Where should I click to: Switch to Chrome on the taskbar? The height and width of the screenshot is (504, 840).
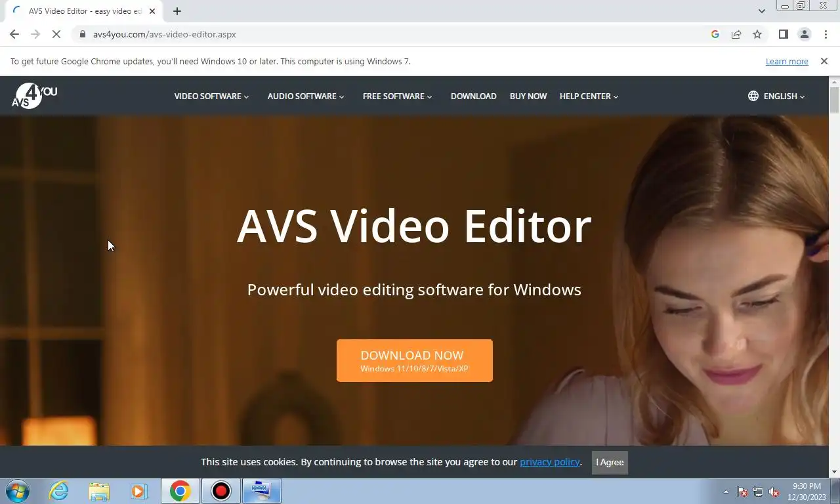180,491
